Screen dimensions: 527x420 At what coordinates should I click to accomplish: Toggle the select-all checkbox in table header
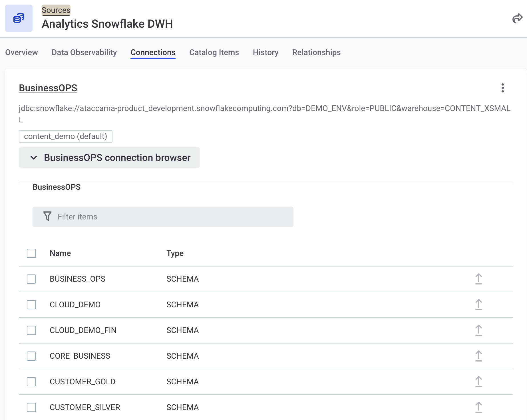pyautogui.click(x=31, y=253)
